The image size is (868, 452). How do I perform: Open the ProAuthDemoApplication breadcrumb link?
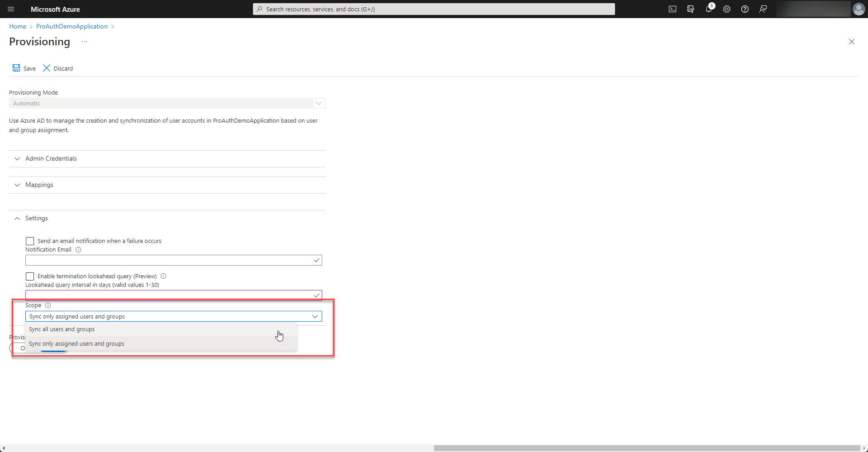pyautogui.click(x=71, y=26)
